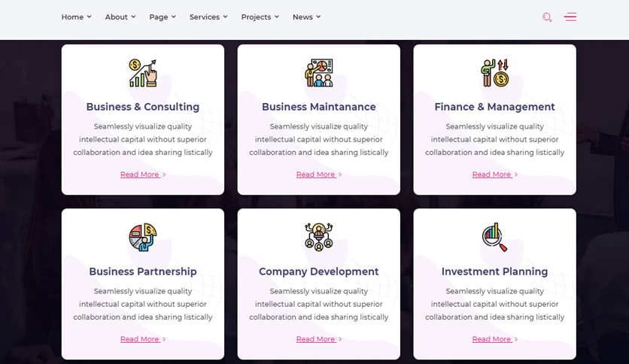
Task: Click the Business Maintanance presentation icon
Action: (319, 73)
